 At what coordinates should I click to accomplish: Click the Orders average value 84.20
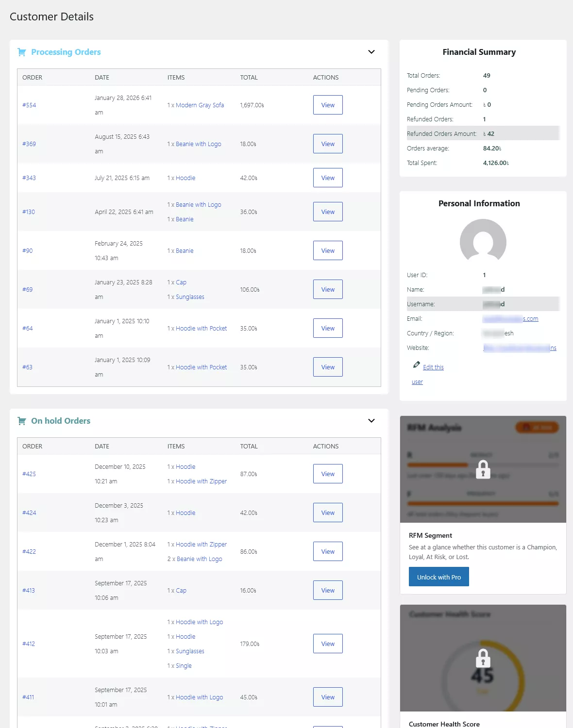coord(492,149)
